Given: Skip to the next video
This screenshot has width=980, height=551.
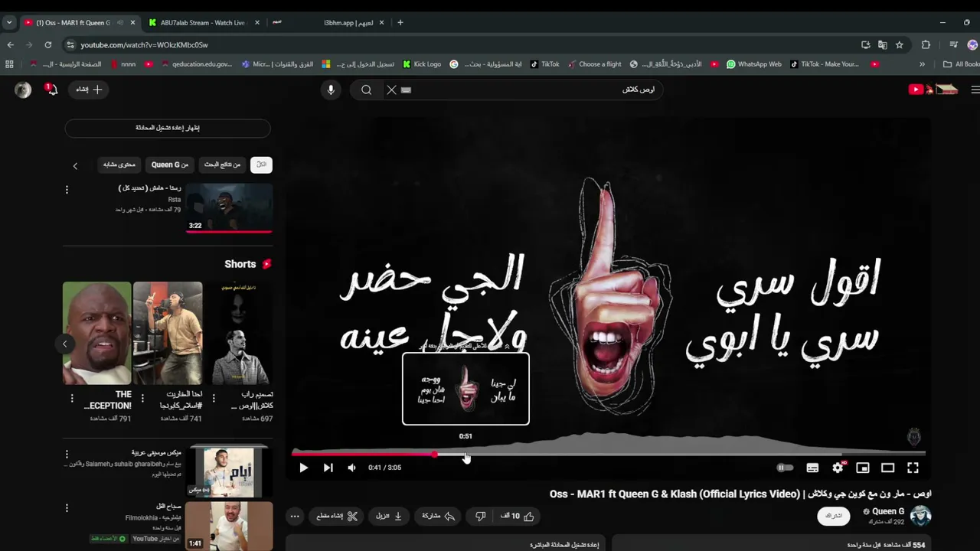Looking at the screenshot, I should coord(328,468).
